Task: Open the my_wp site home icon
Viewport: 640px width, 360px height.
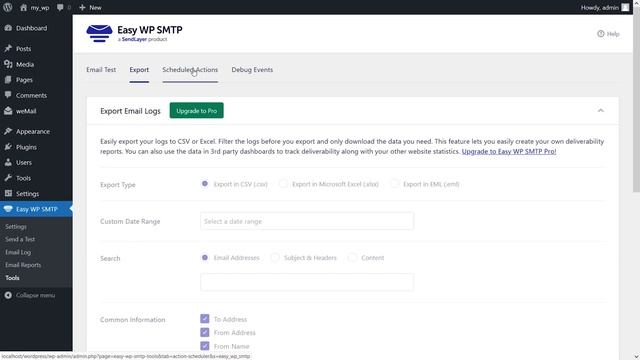Action: click(x=23, y=7)
